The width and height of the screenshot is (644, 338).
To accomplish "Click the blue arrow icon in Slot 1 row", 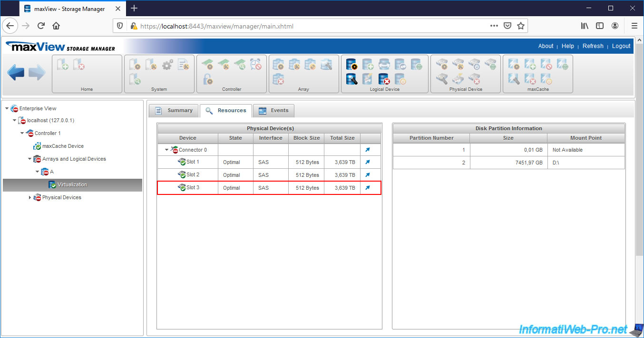I will coord(367,162).
